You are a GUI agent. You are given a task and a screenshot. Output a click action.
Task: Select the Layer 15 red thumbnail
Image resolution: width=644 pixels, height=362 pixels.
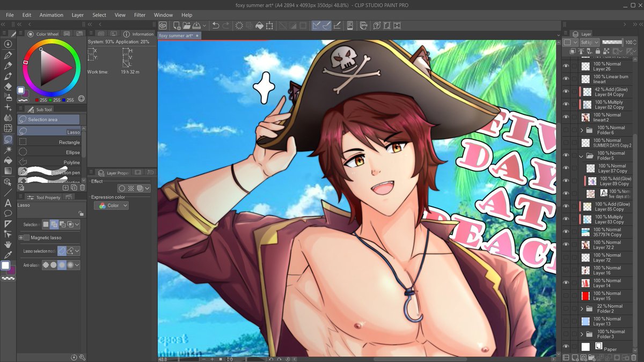(586, 295)
